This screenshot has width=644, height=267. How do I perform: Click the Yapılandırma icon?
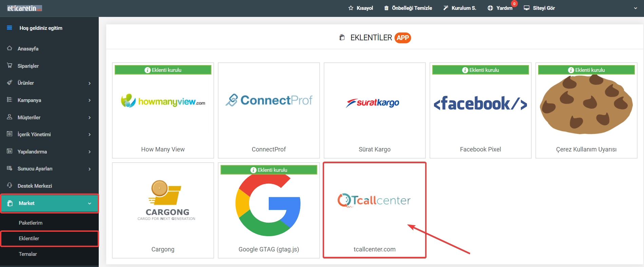tap(10, 151)
